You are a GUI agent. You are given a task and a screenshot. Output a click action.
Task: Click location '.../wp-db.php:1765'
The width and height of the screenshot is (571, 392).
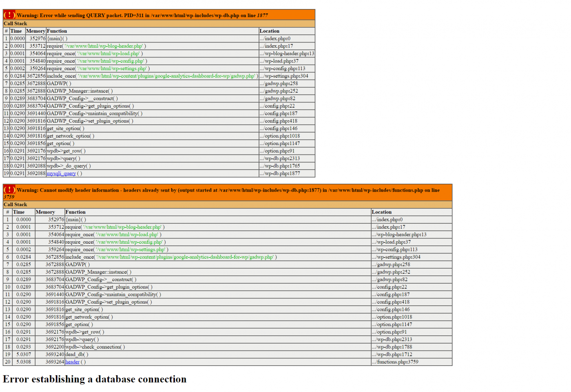pos(280,166)
